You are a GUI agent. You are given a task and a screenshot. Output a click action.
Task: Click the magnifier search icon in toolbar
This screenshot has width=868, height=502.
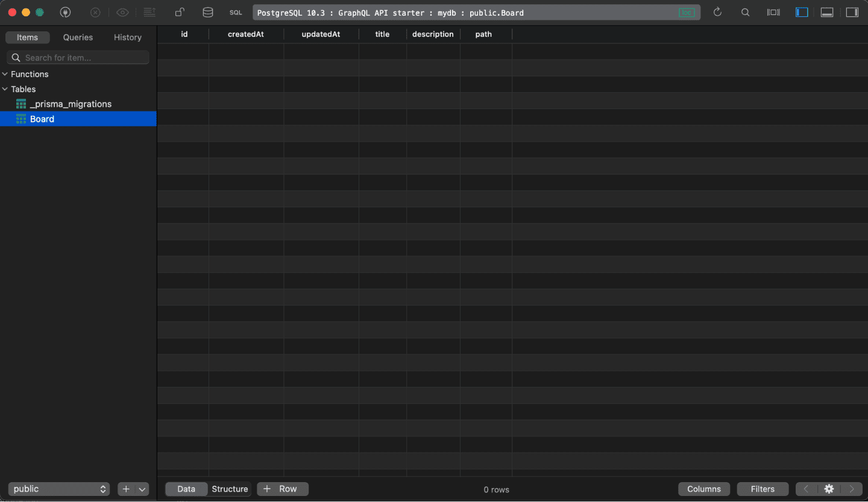coord(746,12)
